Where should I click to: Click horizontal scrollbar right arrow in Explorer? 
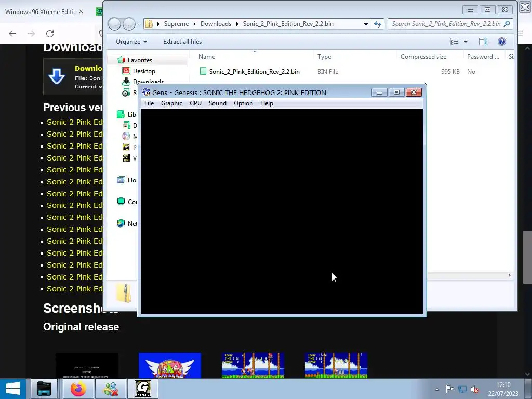point(509,275)
